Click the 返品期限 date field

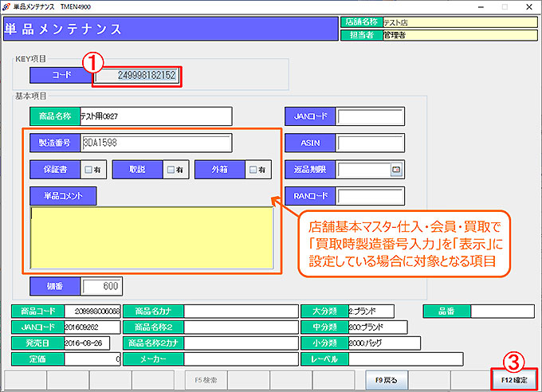click(x=363, y=170)
